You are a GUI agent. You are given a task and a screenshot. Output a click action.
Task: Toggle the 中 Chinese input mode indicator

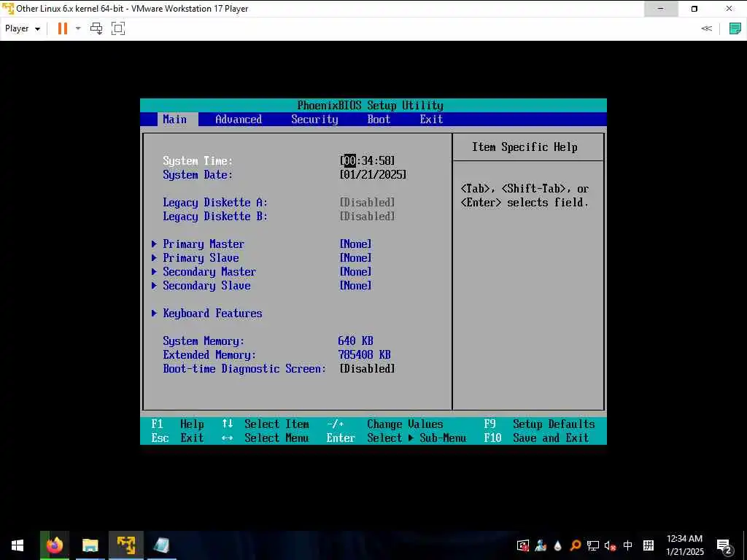point(627,545)
